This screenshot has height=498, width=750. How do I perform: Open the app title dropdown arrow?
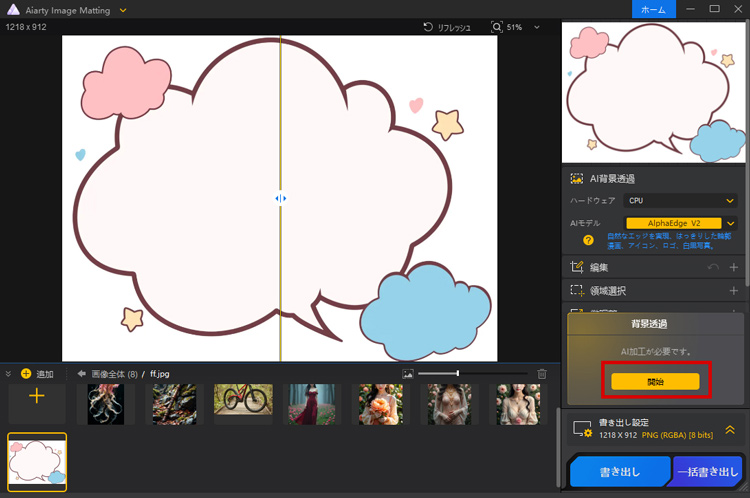[x=123, y=10]
